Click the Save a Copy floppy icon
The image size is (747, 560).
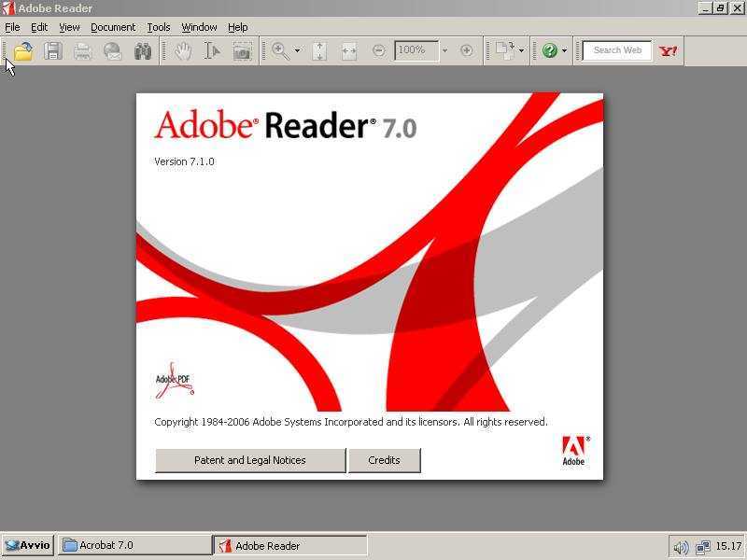click(x=53, y=51)
